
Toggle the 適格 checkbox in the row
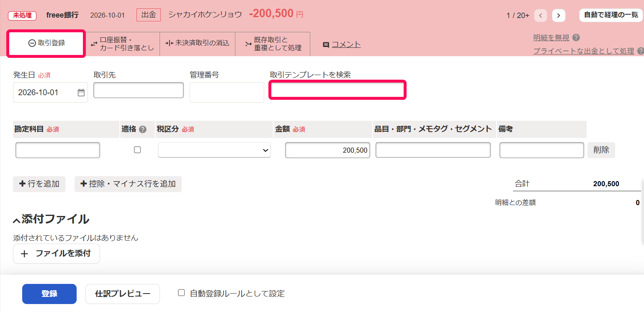point(137,150)
